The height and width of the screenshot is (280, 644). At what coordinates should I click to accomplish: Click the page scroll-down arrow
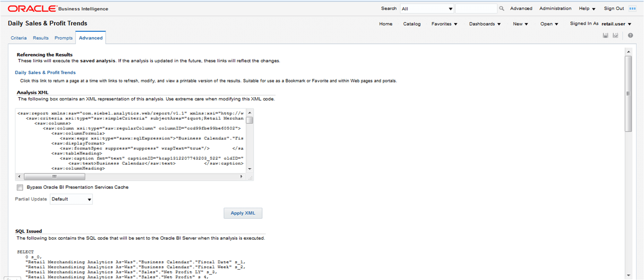628,276
